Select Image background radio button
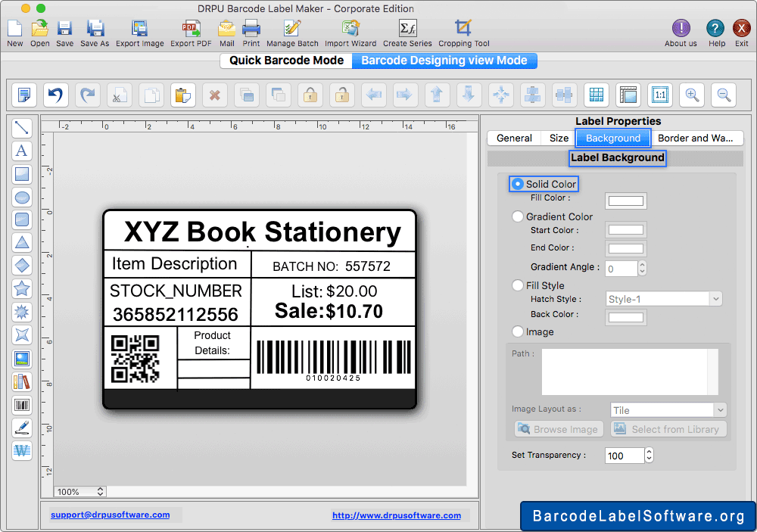 [518, 331]
